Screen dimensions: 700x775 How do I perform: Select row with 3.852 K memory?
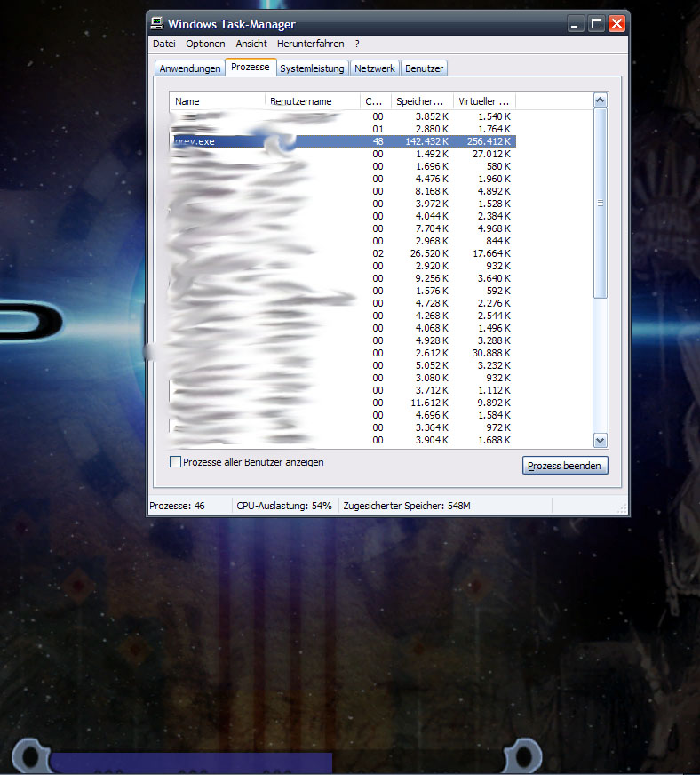pyautogui.click(x=343, y=116)
